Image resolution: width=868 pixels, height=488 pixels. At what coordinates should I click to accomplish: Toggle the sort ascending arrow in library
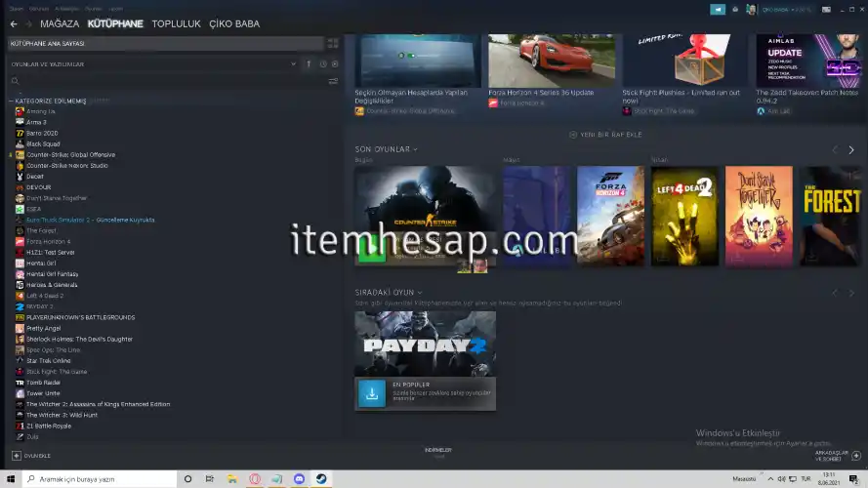pos(309,64)
